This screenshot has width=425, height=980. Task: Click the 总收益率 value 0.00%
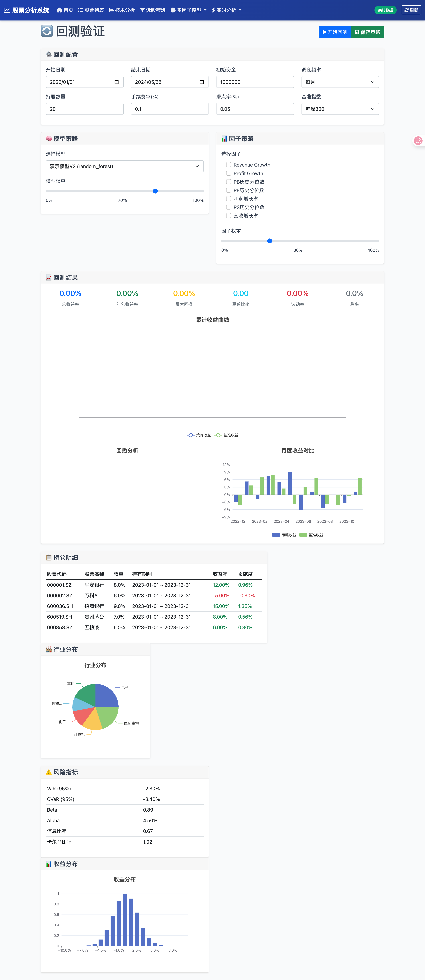70,293
